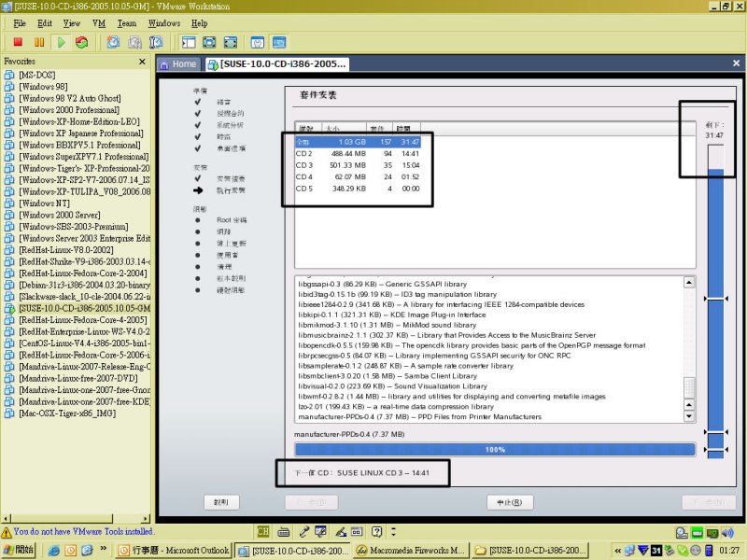Open the View menu
The height and width of the screenshot is (560, 747).
pos(72,23)
